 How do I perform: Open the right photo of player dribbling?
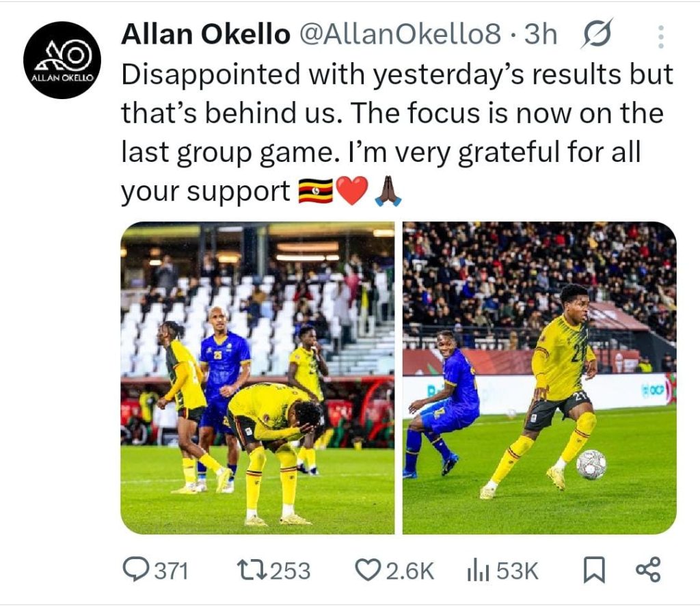pos(539,377)
